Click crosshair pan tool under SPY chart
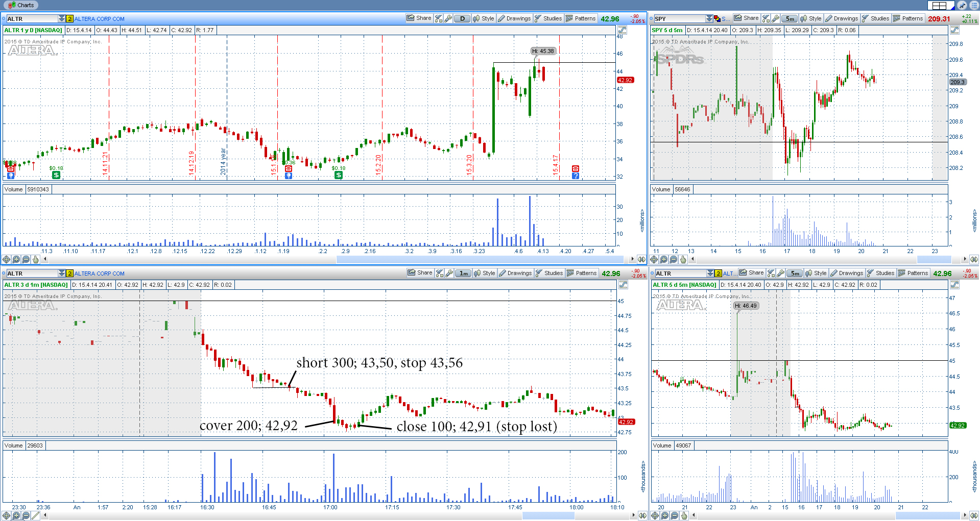The image size is (980, 521). [654, 259]
